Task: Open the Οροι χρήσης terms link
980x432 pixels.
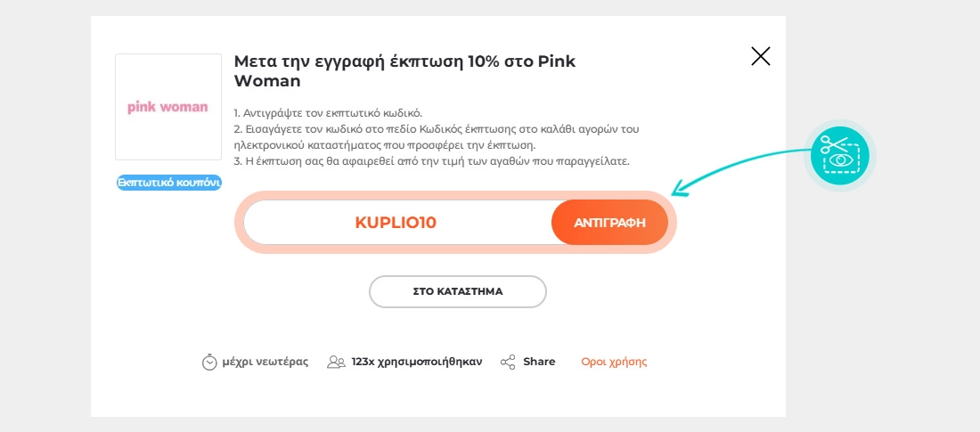Action: (614, 362)
